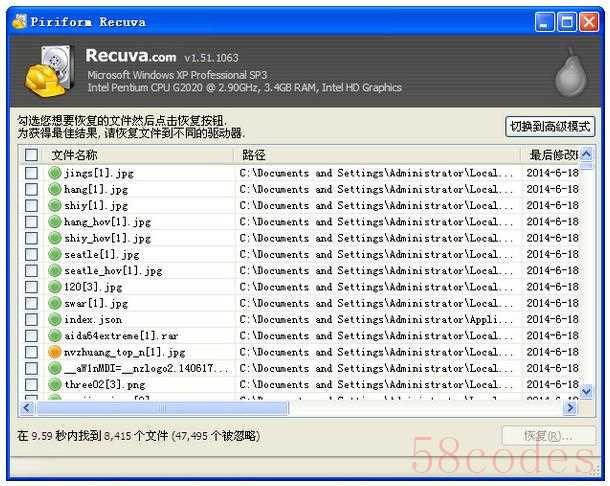The image size is (610, 486).
Task: Maximize the Piriform Recuva window
Action: point(567,22)
